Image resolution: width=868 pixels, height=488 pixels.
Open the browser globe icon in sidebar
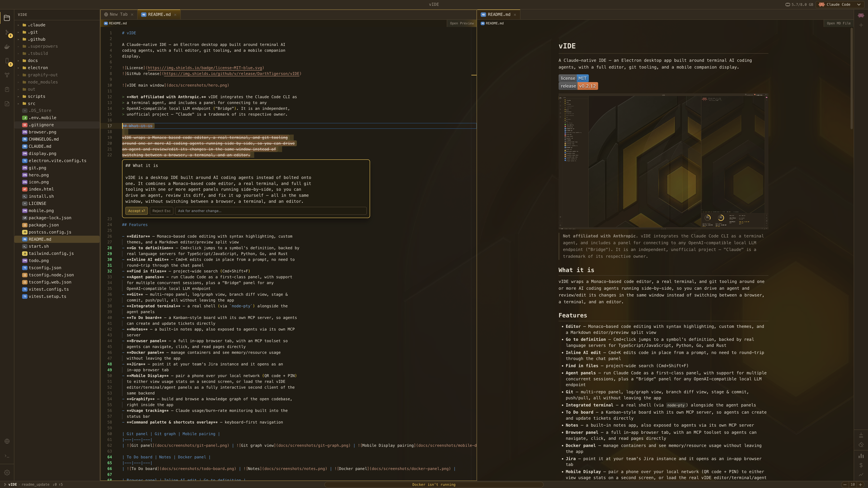point(7,441)
